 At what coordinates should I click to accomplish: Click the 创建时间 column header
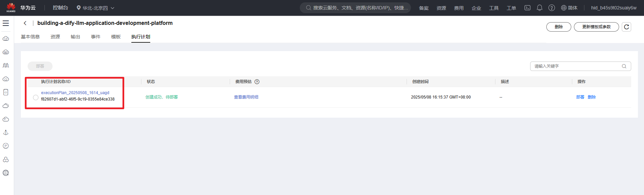[420, 82]
